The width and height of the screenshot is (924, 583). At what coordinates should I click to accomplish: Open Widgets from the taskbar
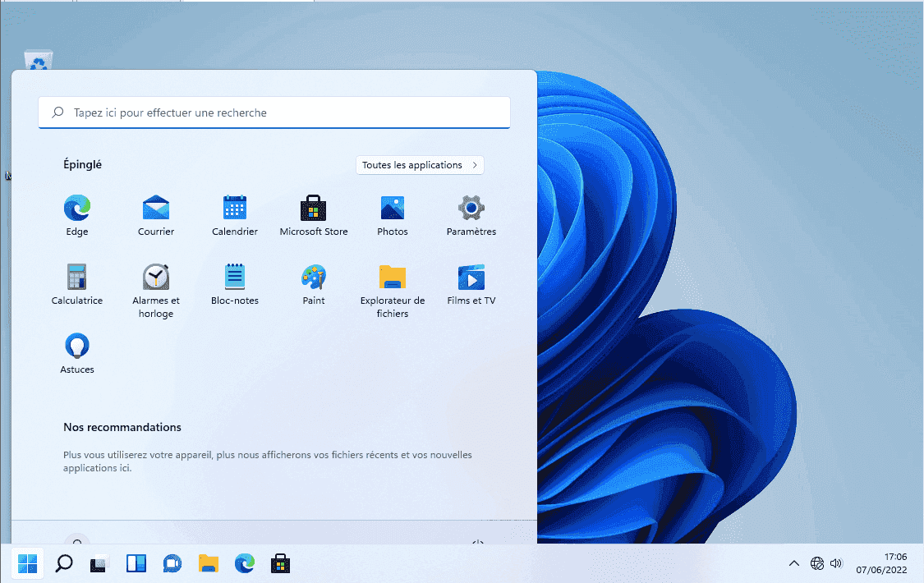click(x=136, y=563)
